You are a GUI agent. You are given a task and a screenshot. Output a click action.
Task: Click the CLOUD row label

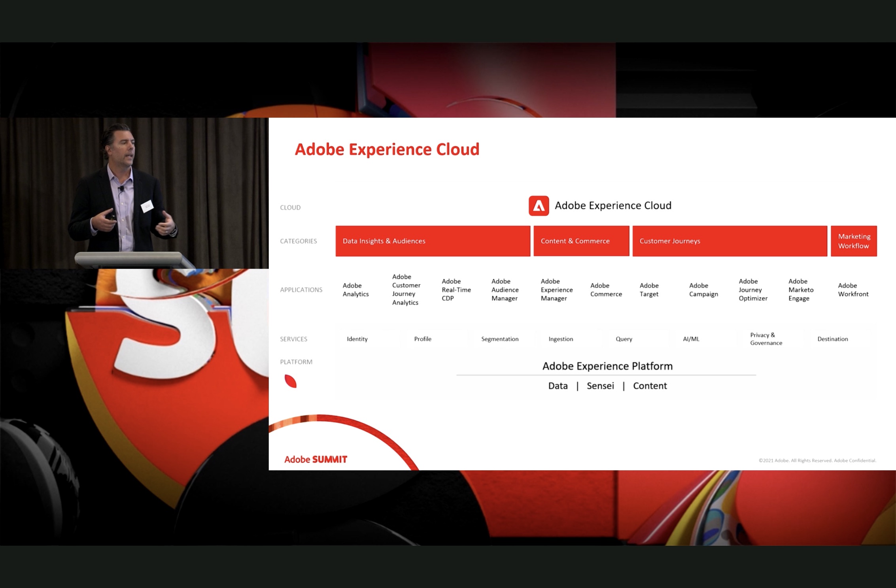[x=290, y=207]
